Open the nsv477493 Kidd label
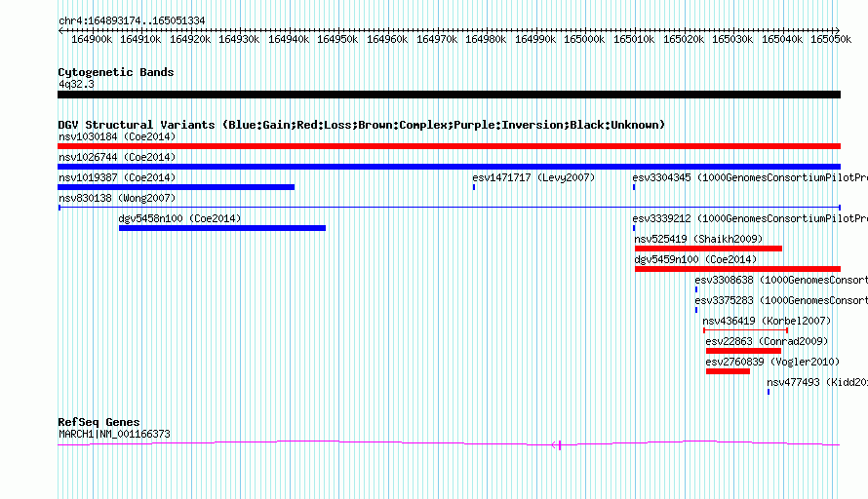This screenshot has height=499, width=868. click(x=817, y=382)
